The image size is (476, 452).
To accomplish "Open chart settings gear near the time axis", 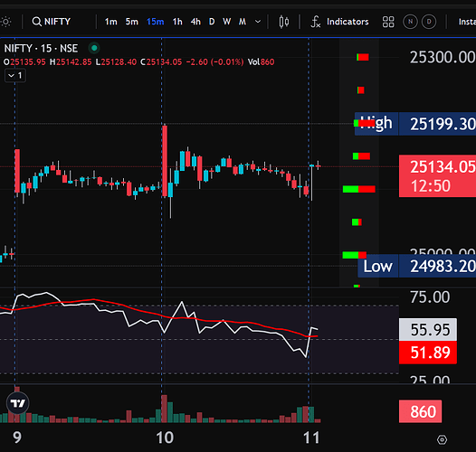I will (x=442, y=439).
